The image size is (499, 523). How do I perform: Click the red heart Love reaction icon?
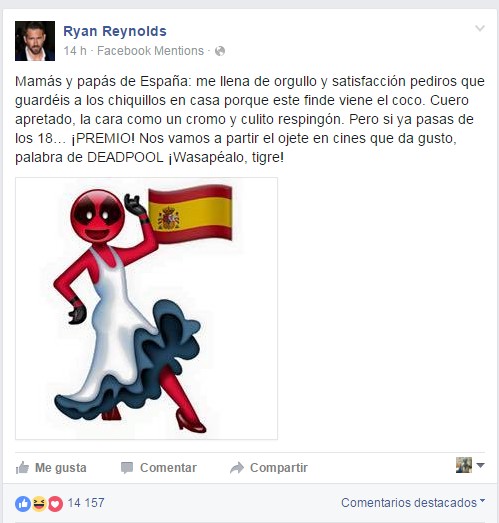[55, 503]
